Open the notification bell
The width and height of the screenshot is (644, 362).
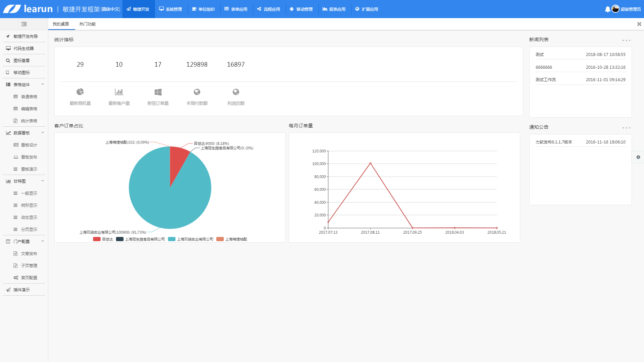coord(607,9)
